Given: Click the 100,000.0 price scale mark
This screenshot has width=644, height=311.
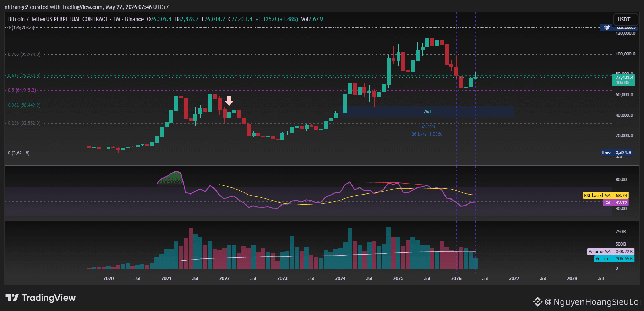Looking at the screenshot, I should 626,54.
